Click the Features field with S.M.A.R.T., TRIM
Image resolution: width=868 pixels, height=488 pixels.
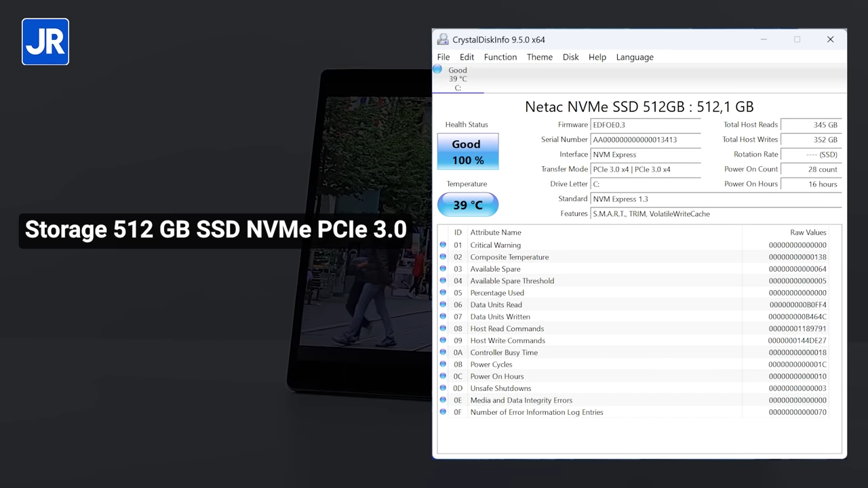pyautogui.click(x=716, y=214)
